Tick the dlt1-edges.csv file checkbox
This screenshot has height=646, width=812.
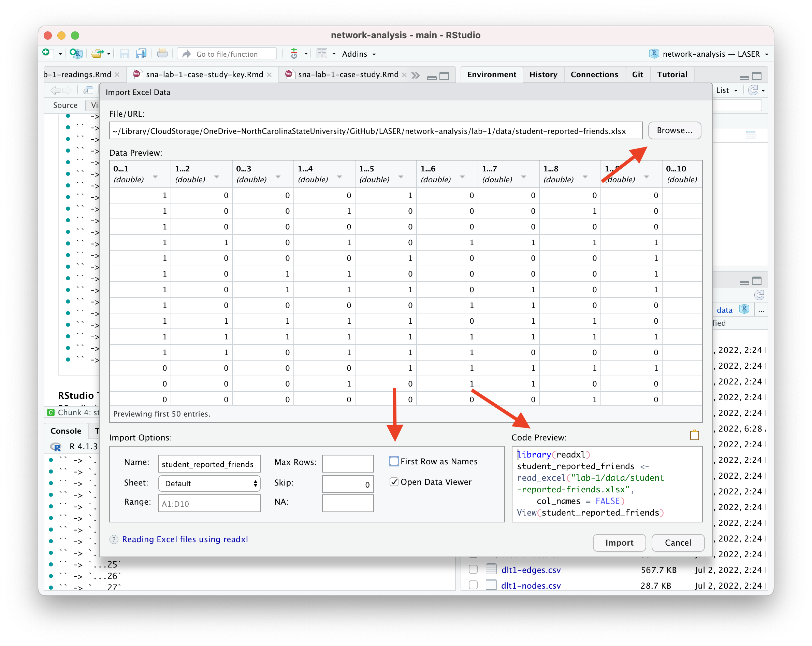473,569
